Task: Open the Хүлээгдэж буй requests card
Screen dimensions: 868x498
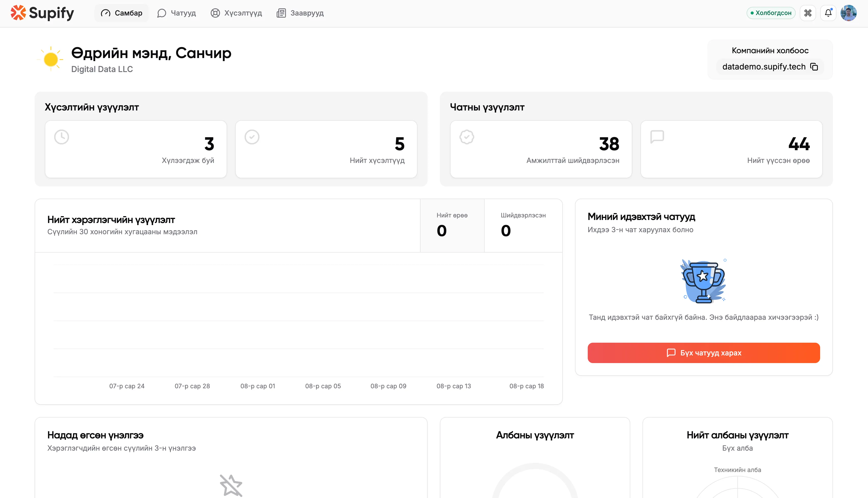Action: point(136,149)
